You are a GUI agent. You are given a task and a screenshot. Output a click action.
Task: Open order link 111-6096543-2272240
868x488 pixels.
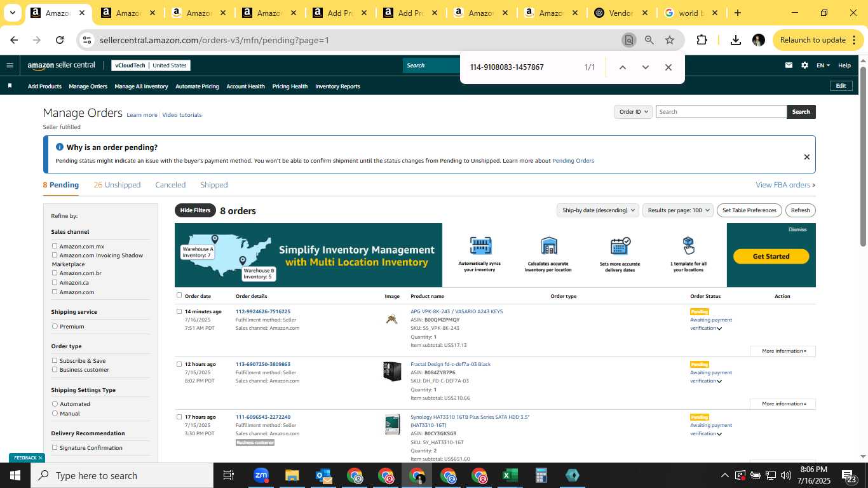pos(263,417)
